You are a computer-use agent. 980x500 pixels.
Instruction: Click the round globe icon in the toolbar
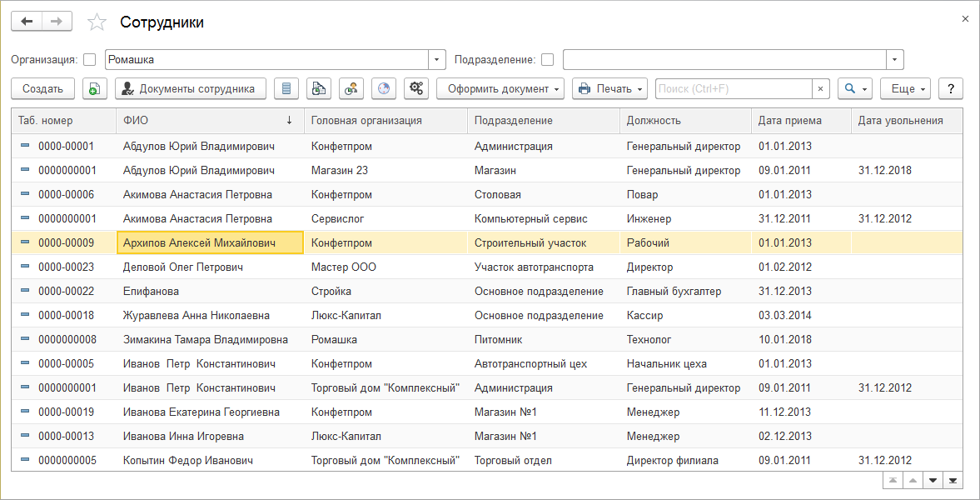click(384, 88)
